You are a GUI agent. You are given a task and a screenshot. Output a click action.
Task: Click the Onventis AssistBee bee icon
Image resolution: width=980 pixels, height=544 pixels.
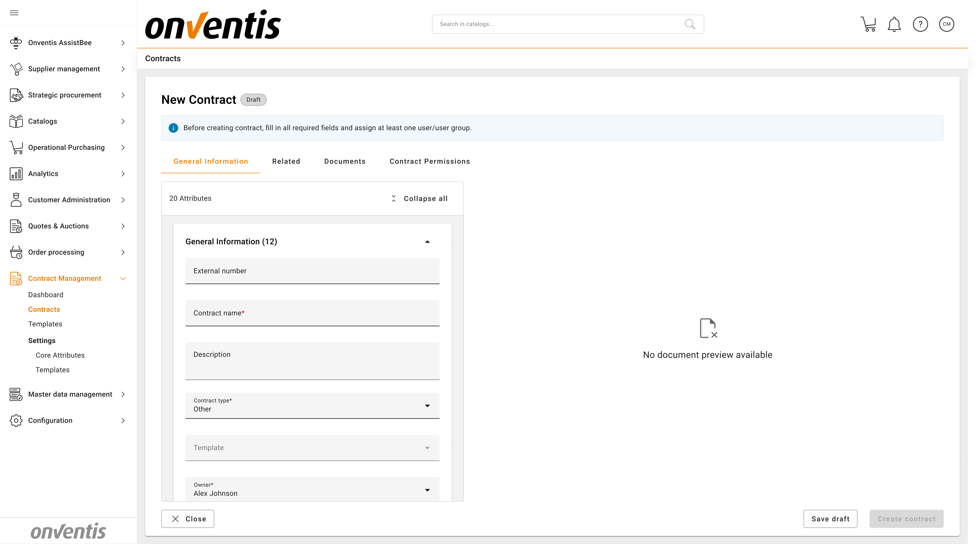click(x=16, y=43)
